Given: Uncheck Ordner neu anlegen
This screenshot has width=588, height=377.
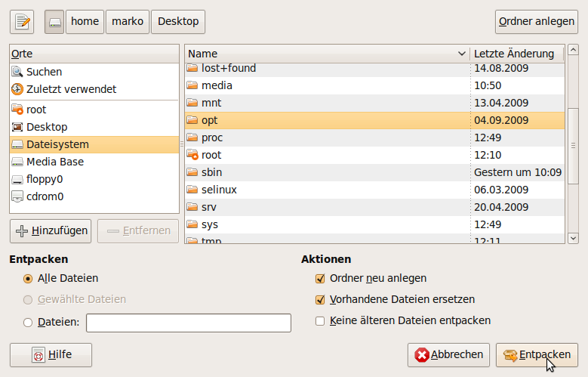Looking at the screenshot, I should point(320,279).
